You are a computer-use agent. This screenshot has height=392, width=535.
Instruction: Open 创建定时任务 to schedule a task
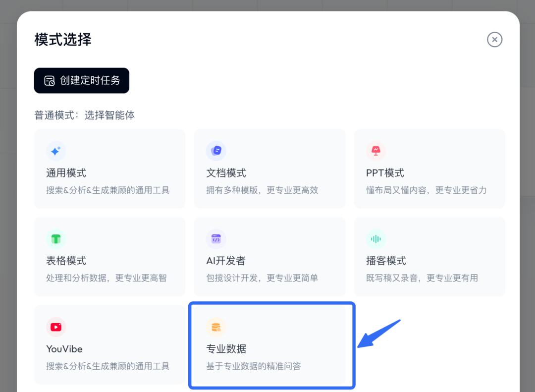click(81, 80)
